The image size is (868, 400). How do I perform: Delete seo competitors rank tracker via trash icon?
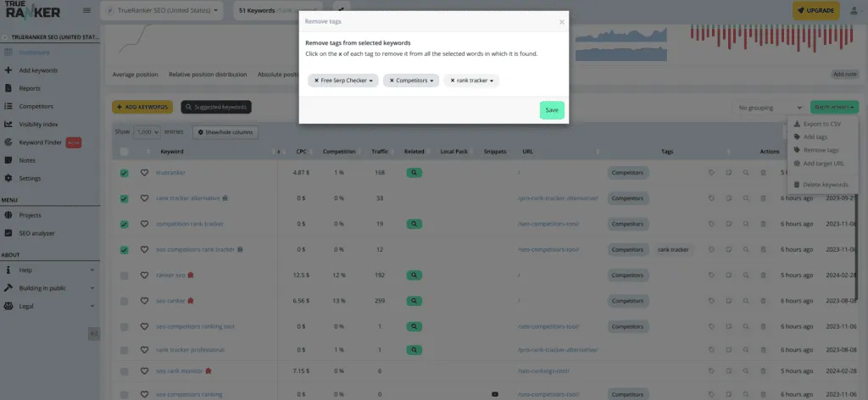[763, 249]
